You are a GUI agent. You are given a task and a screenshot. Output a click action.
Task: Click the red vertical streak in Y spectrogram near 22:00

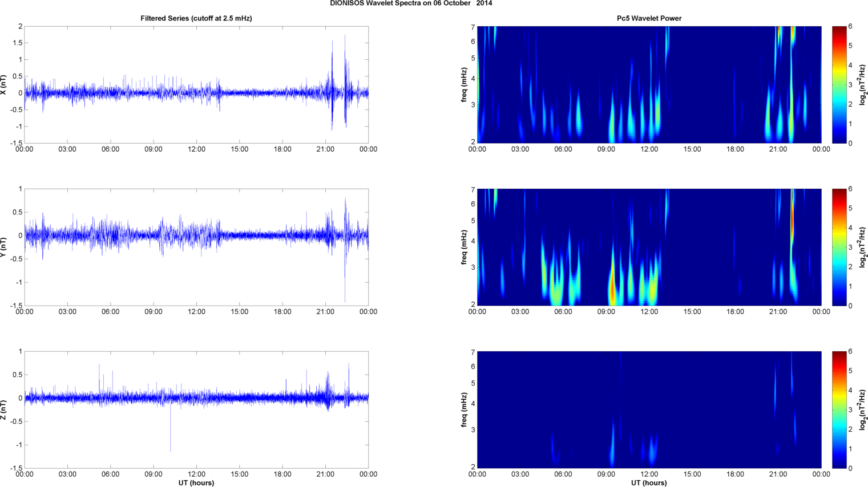pos(792,220)
